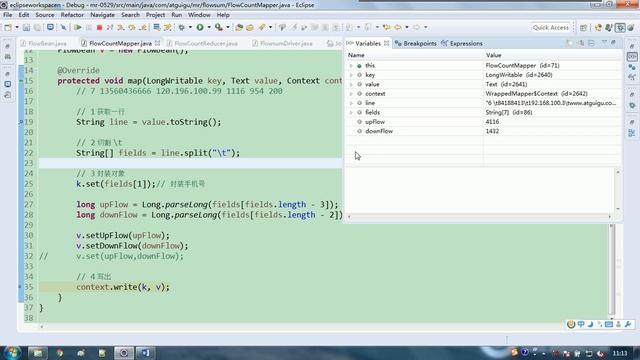This screenshot has height=360, width=640.
Task: Close the Variables view tab
Action: pyautogui.click(x=386, y=43)
